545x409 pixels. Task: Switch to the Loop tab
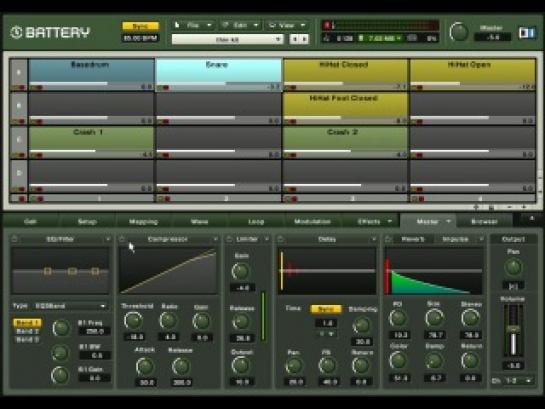tap(256, 221)
